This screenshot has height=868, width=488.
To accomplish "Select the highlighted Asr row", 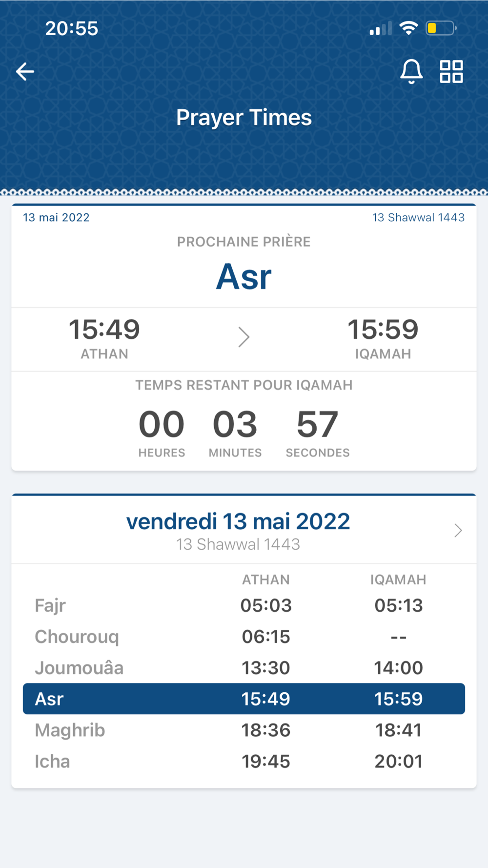I will point(244,699).
